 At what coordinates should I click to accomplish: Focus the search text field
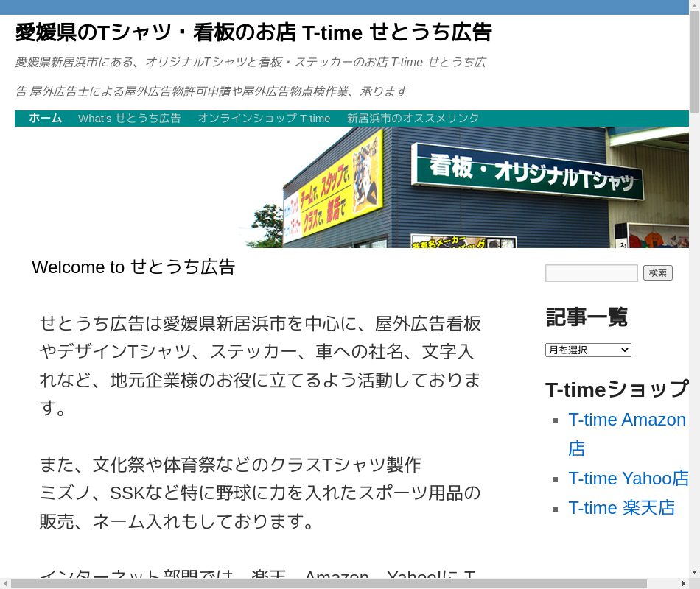591,273
